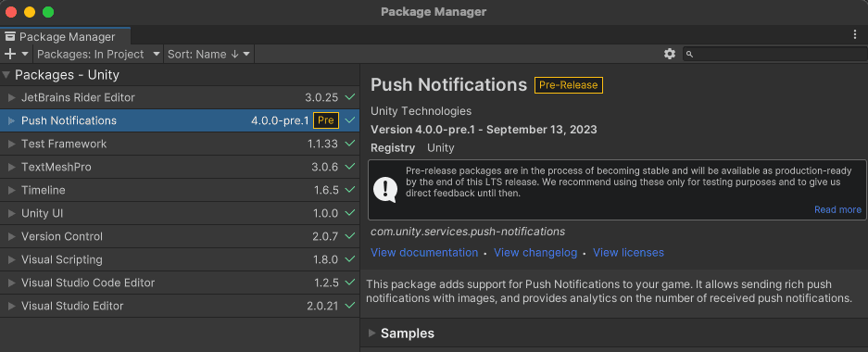Click the Pre tag on Push Notifications row
Viewport: 868px width, 352px height.
(x=325, y=120)
